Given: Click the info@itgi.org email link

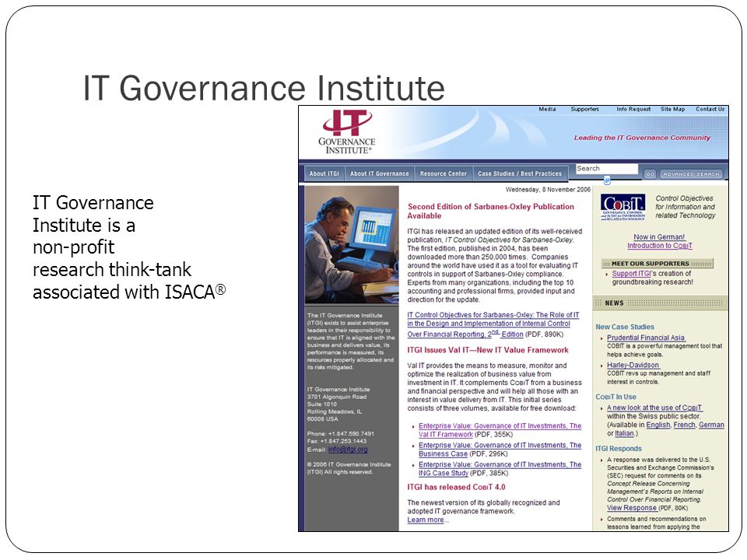Looking at the screenshot, I should coord(348,449).
